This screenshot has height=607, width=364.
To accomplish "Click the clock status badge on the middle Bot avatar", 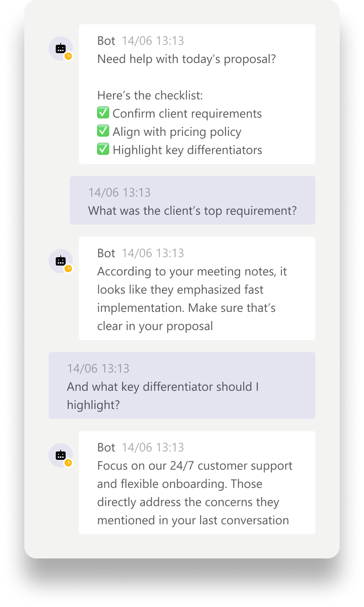I will click(x=68, y=269).
